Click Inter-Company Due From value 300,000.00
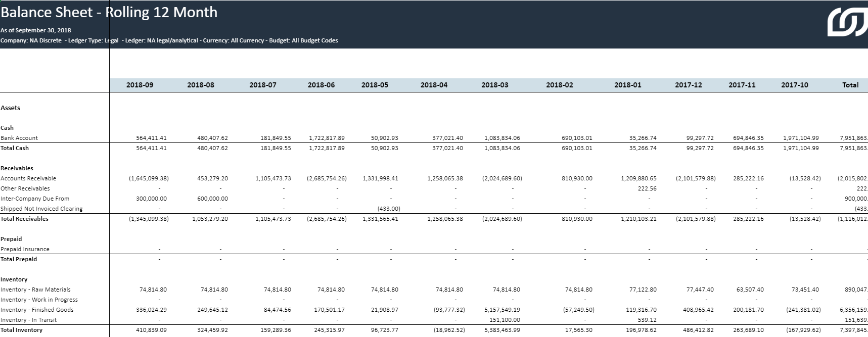Viewport: 868px width, 337px height. click(x=152, y=199)
